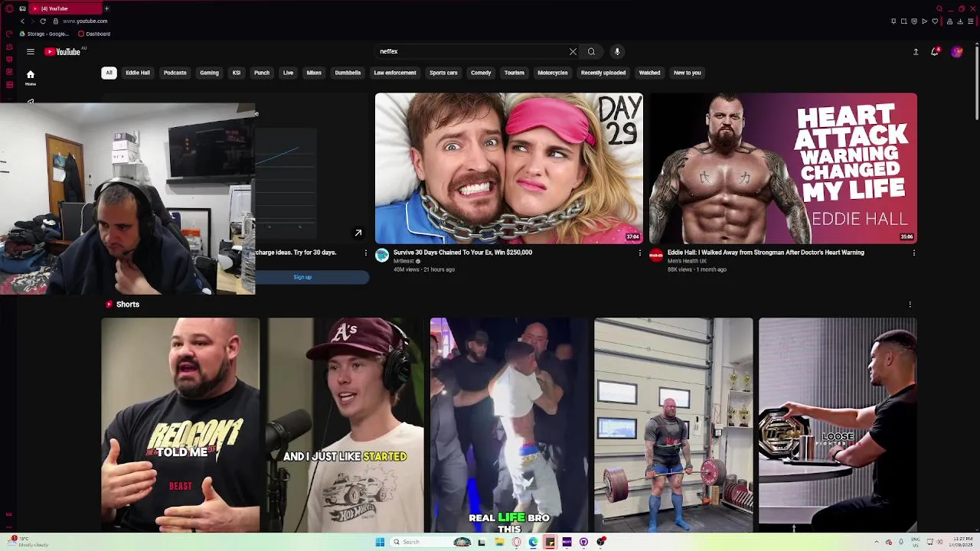Open Shorts section more options menu

coord(910,305)
